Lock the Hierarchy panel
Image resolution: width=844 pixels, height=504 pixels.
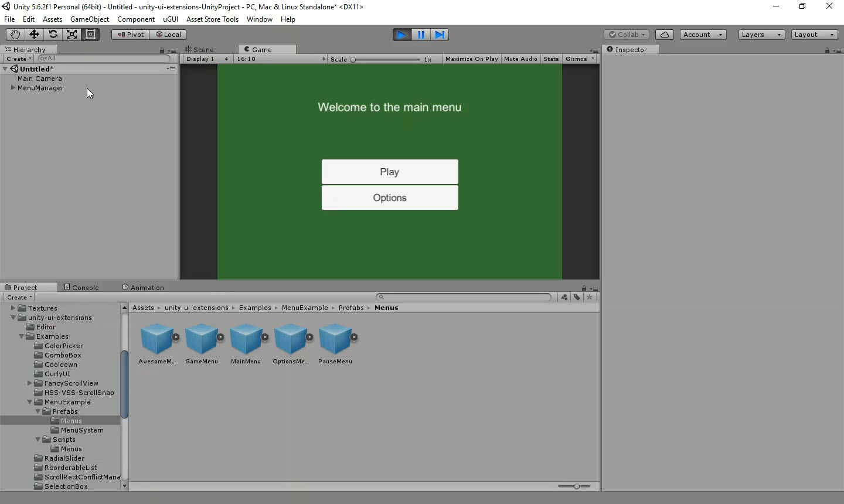(162, 50)
